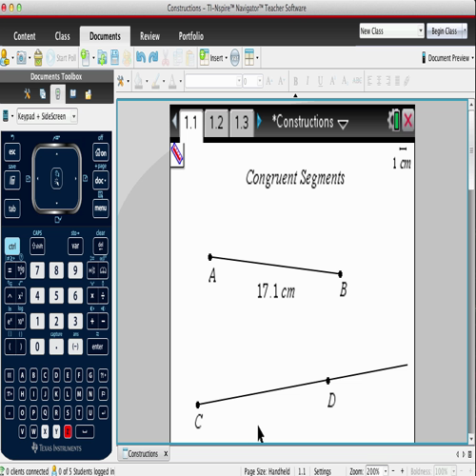Click the menu key on keypad
Viewport: 476px width, 476px height.
(100, 208)
